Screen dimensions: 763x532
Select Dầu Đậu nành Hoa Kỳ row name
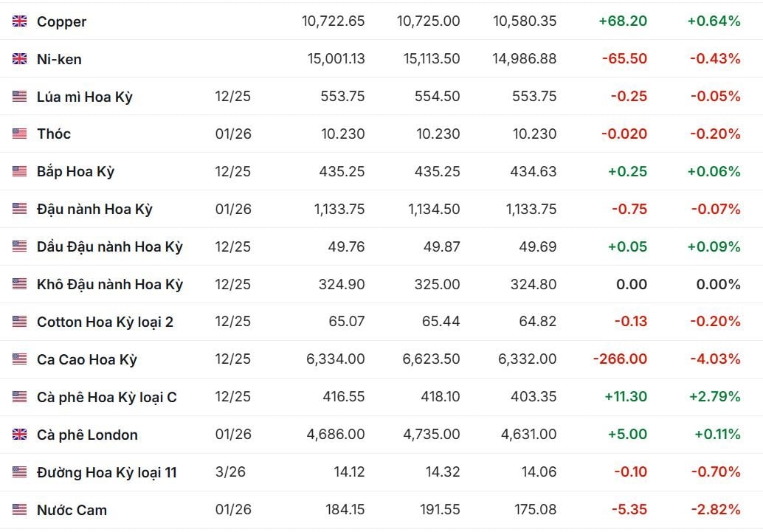tap(110, 246)
